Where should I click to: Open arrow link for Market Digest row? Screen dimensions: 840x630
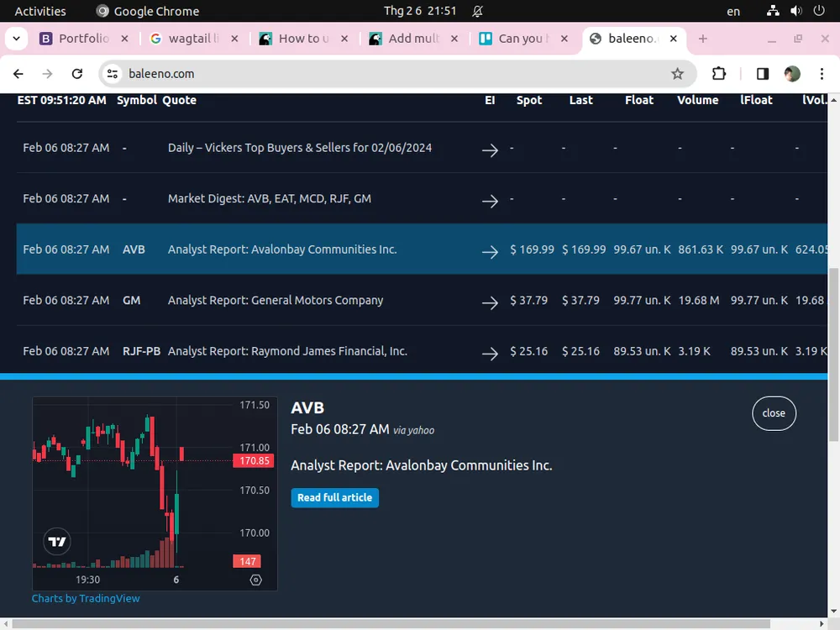click(490, 201)
